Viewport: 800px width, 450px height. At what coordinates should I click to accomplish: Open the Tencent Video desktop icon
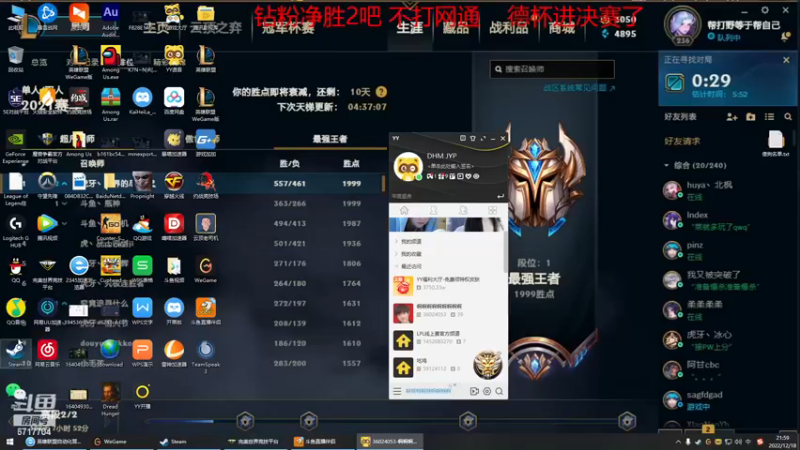tap(47, 228)
